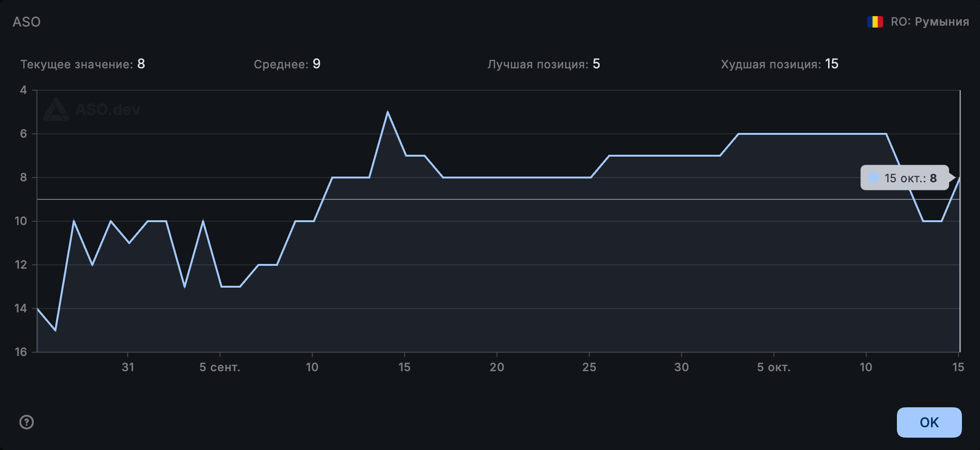The image size is (980, 450).
Task: Click the '5 сент.' date axis label
Action: tap(220, 367)
